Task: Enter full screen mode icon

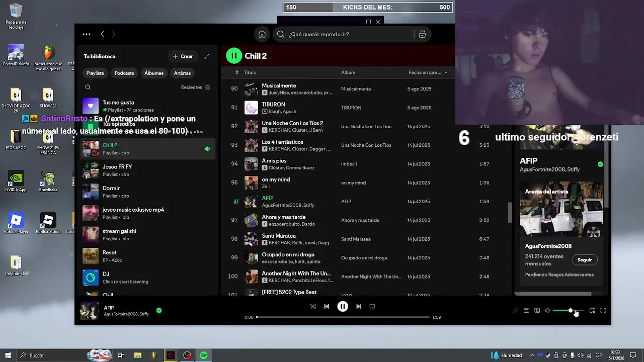Action: tap(603, 311)
